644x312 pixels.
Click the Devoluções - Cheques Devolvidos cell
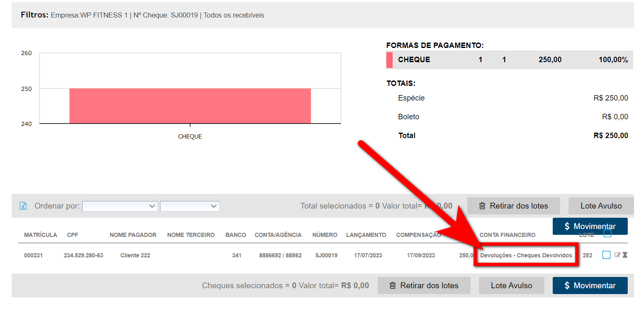pos(526,255)
